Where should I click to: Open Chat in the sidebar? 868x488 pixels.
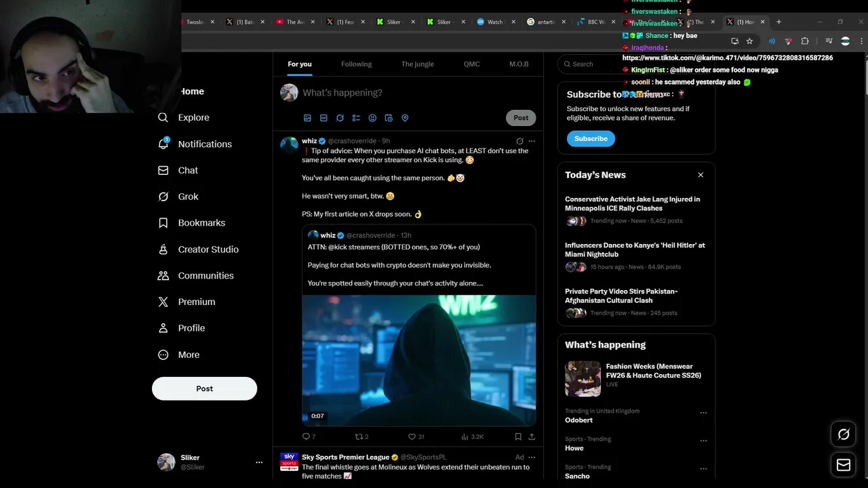[178, 170]
